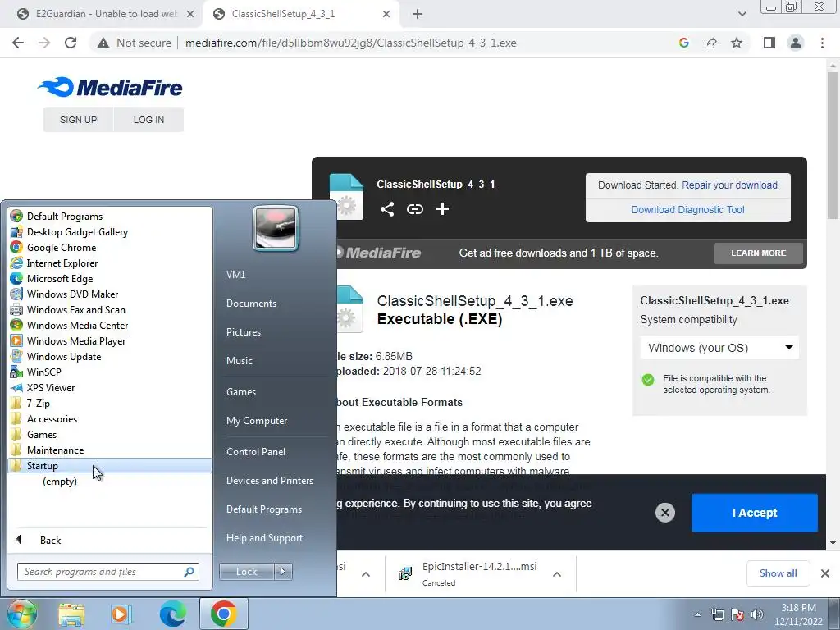Dismiss the cookie banner with X icon
This screenshot has height=630, width=840.
click(x=664, y=513)
